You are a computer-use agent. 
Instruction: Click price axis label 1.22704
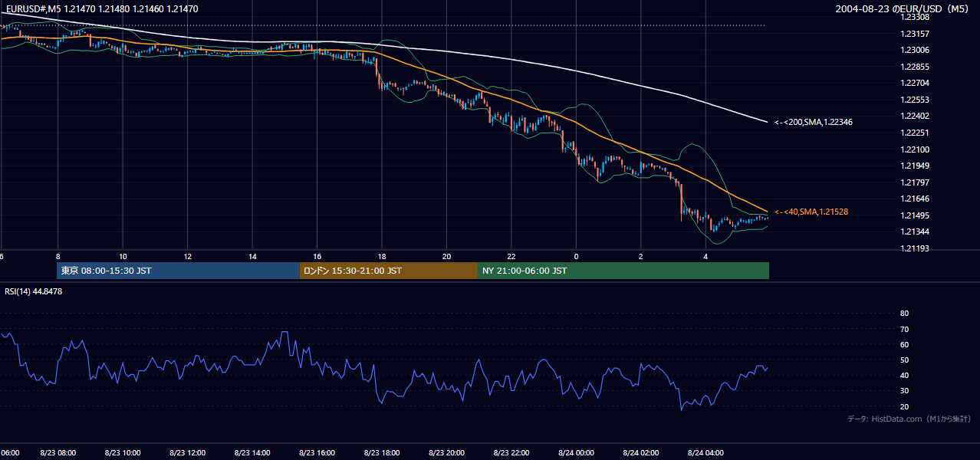(x=914, y=83)
